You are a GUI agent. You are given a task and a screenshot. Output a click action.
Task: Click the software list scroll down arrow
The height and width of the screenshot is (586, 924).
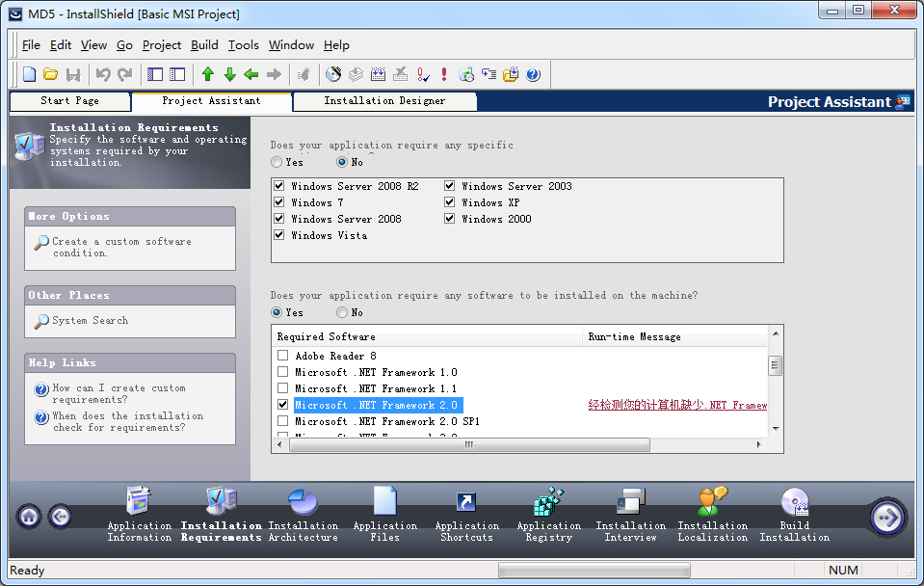(x=776, y=429)
